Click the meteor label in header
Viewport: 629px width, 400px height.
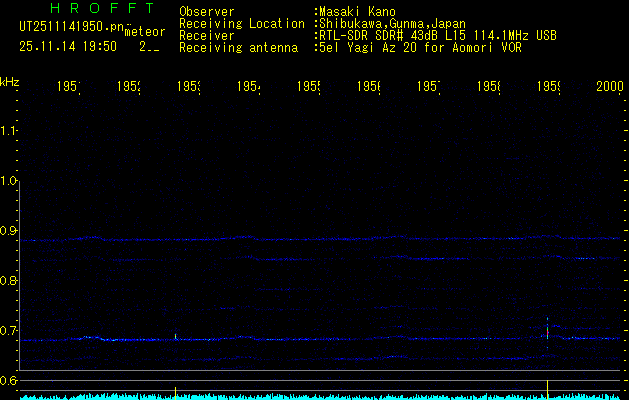click(x=145, y=32)
